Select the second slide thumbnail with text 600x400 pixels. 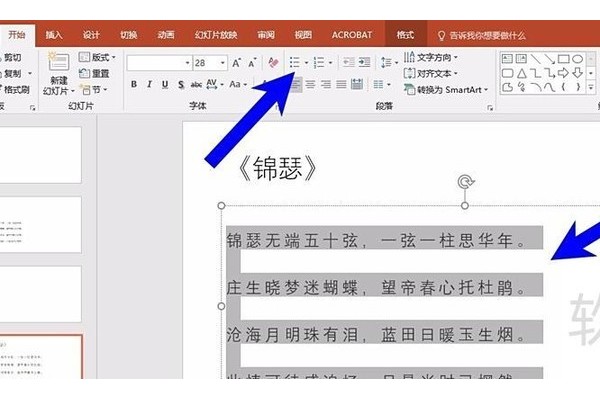point(41,225)
